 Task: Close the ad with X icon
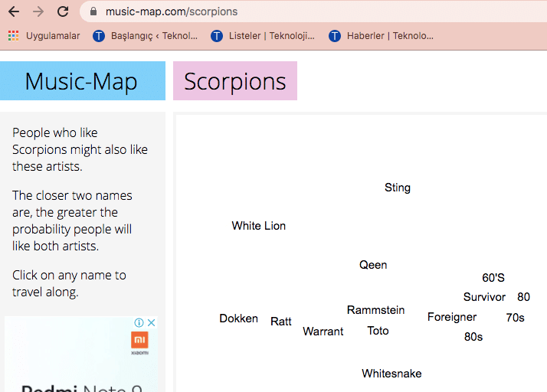click(x=152, y=323)
